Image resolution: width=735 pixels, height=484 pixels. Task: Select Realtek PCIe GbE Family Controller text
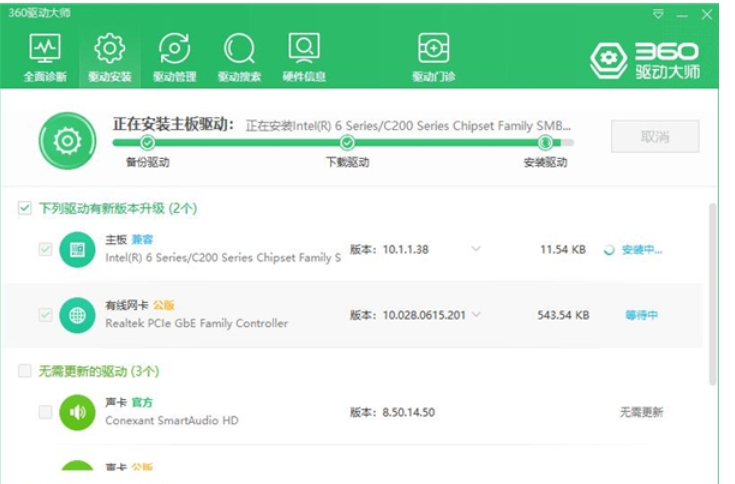tap(196, 323)
